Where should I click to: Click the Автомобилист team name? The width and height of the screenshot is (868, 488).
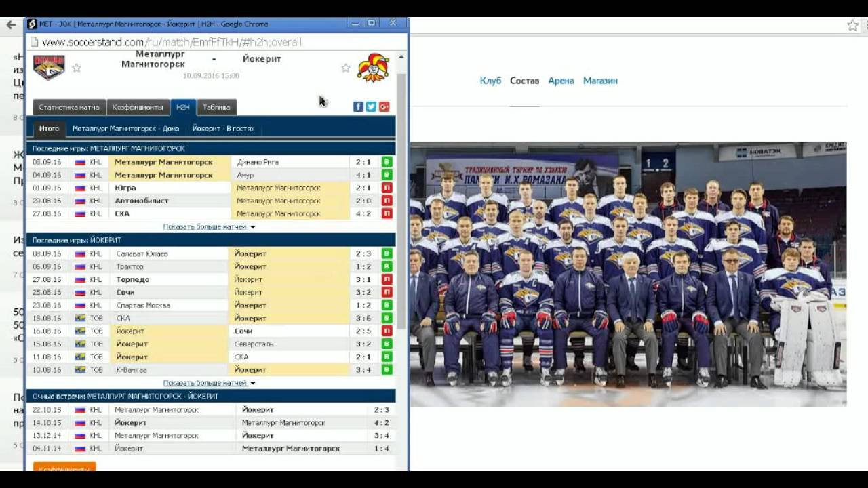142,201
